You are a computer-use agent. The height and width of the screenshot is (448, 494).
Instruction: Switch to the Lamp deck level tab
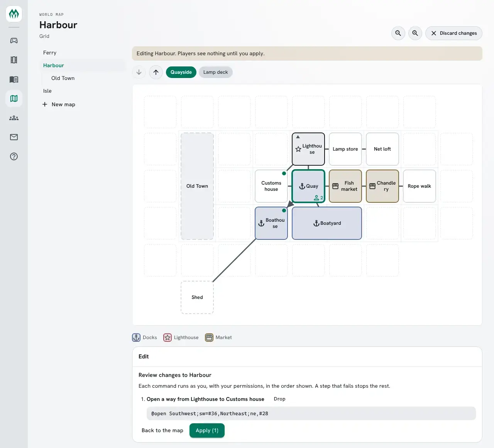(x=216, y=72)
